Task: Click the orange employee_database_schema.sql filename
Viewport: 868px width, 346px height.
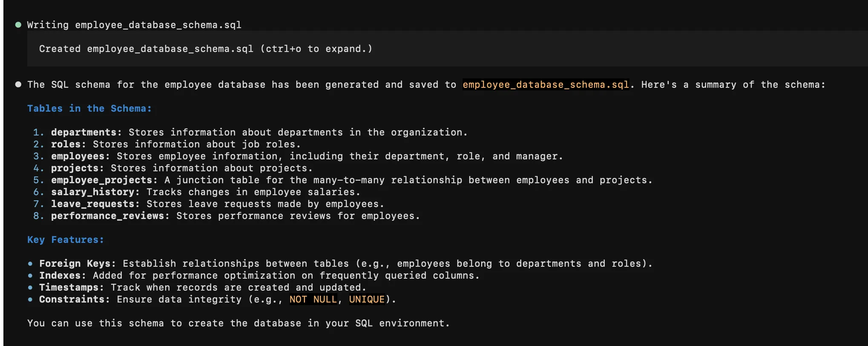Action: coord(546,84)
